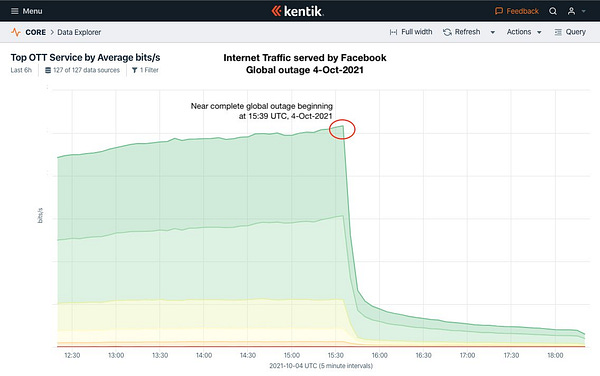Click the Kentik logo

point(298,11)
